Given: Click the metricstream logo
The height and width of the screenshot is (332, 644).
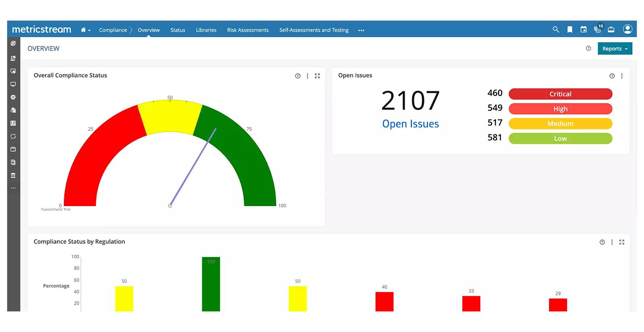Looking at the screenshot, I should [41, 29].
